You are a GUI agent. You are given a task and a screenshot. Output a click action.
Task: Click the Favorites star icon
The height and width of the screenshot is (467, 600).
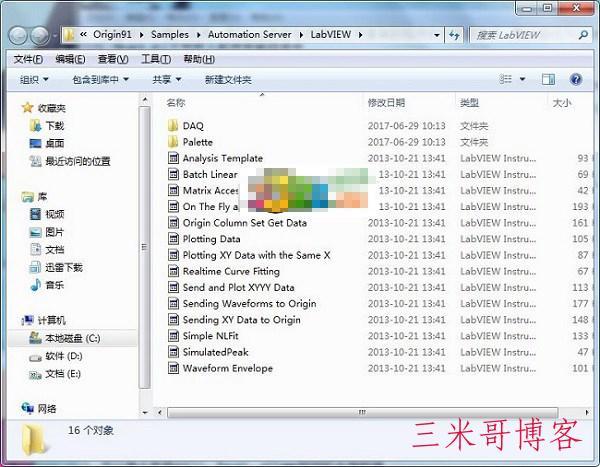point(27,108)
